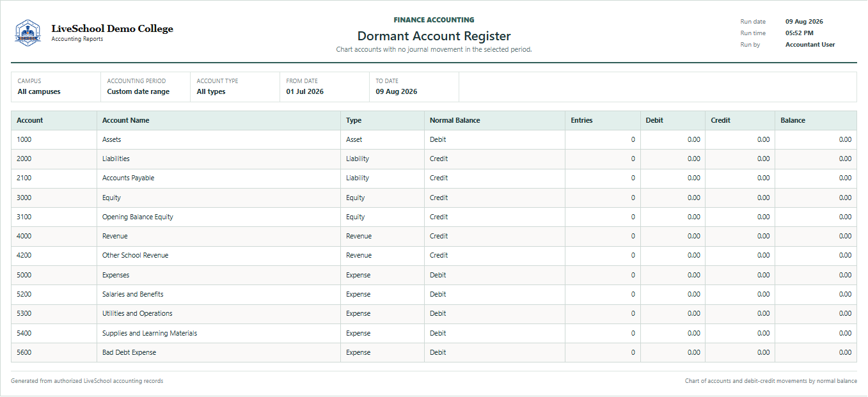
Task: Click the 'Expense' type in Bad Debt Expense row
Action: pos(358,352)
